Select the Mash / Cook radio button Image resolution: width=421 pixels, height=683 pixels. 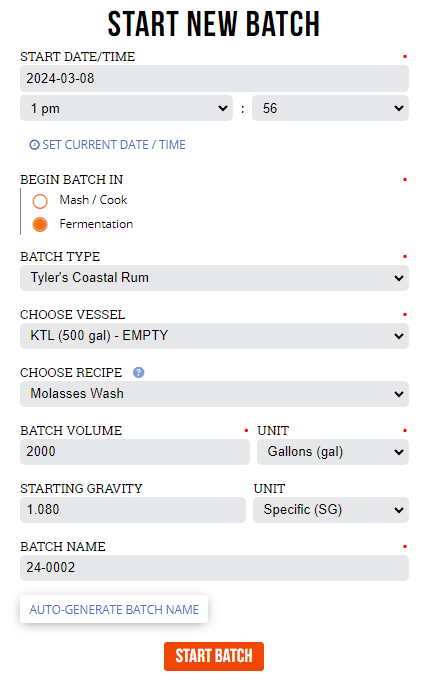tap(40, 201)
